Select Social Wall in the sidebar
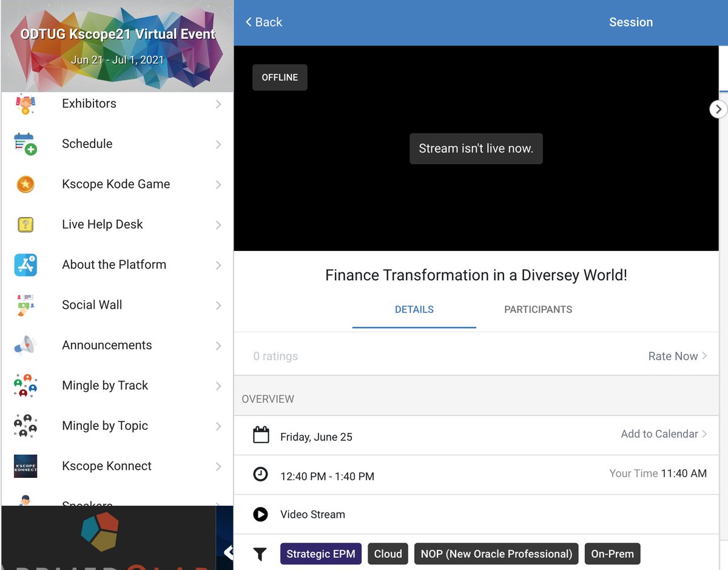 (117, 305)
